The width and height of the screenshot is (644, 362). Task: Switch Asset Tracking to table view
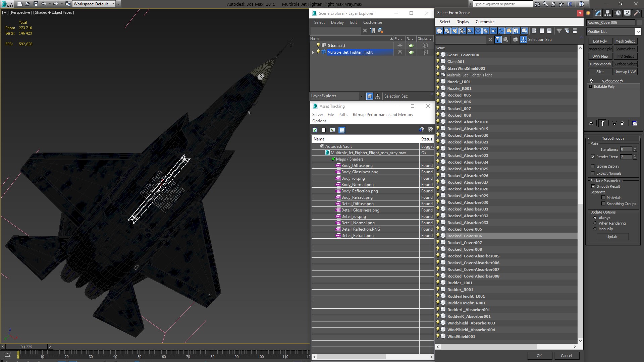coord(342,130)
